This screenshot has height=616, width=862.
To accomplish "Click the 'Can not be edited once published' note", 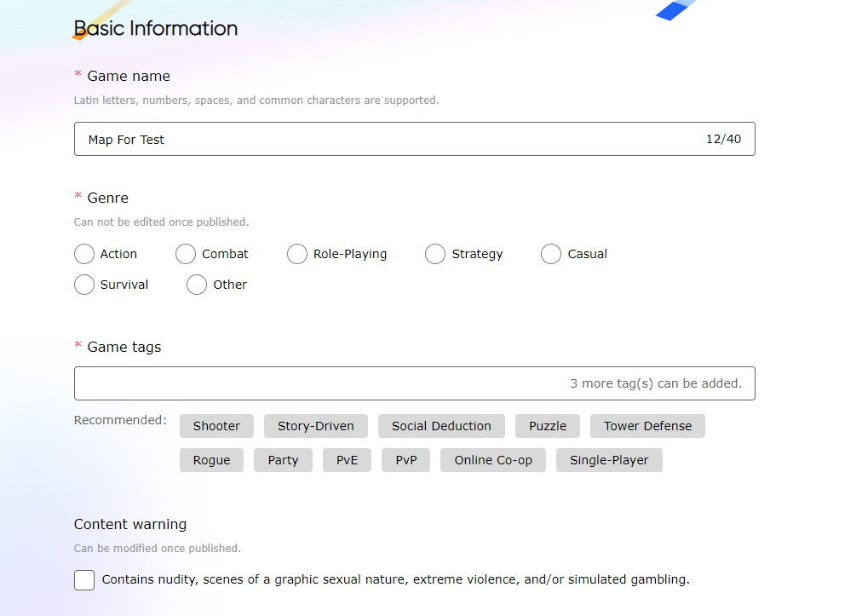I will pyautogui.click(x=162, y=222).
